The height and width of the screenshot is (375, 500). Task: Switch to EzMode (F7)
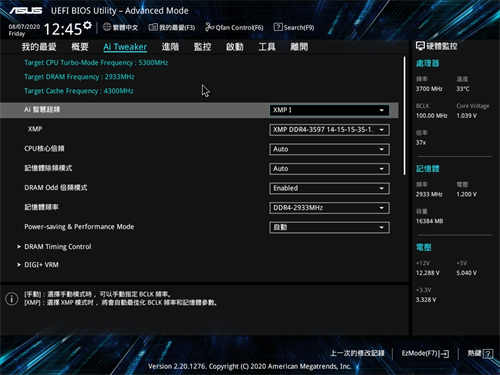tap(425, 353)
